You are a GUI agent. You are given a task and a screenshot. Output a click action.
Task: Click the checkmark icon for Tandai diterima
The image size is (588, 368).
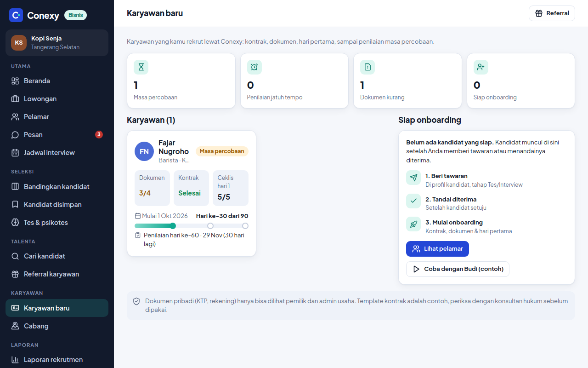click(413, 201)
